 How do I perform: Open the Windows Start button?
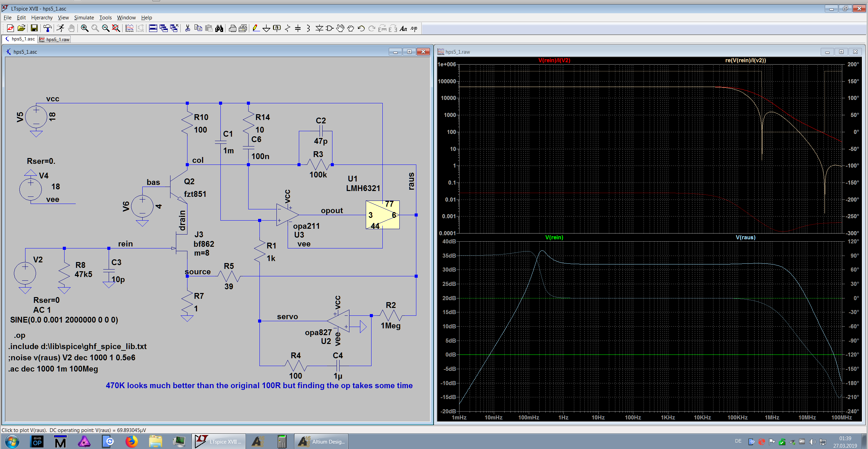pyautogui.click(x=12, y=442)
